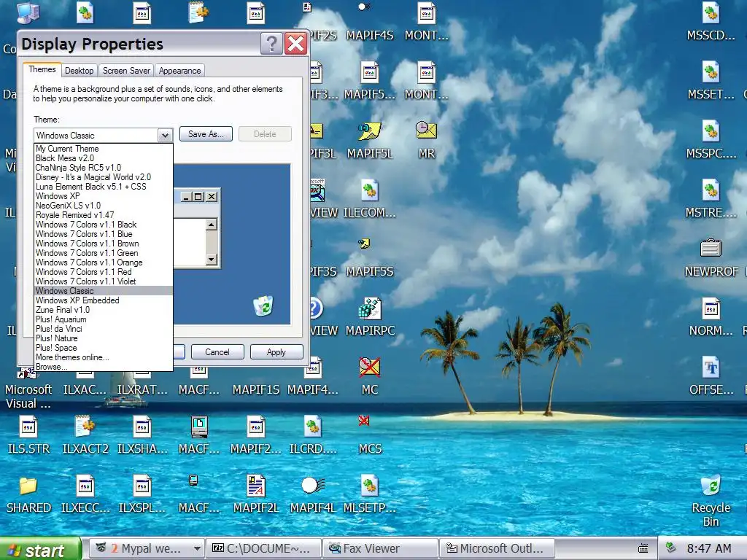Open the MAPIRPC desktop icon
The image size is (747, 560).
(369, 317)
